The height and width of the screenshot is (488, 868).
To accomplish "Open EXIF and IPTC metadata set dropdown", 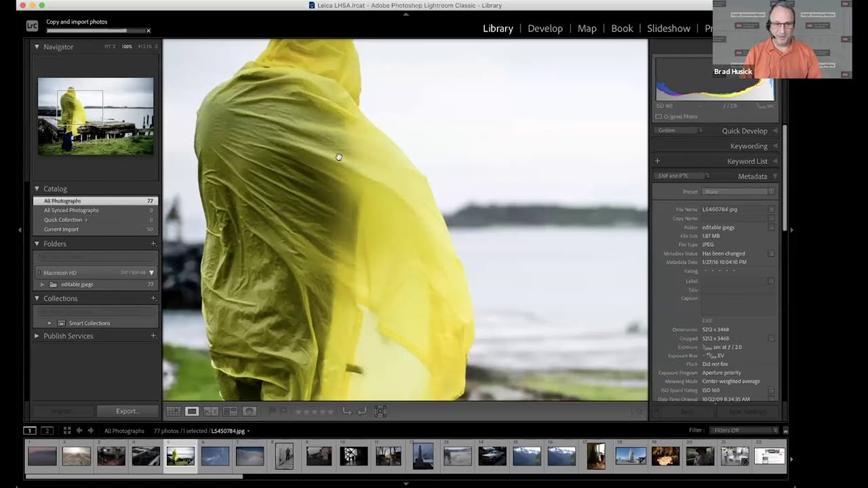I will click(683, 176).
